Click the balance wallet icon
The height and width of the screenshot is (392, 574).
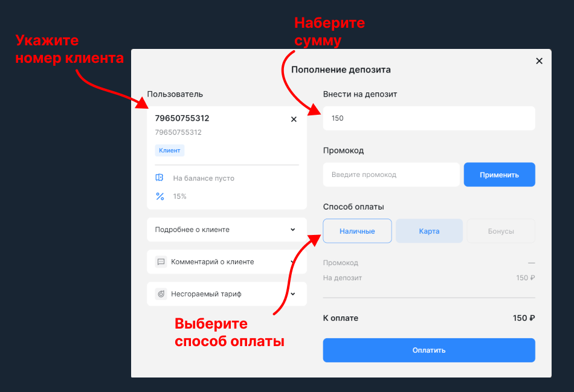click(160, 178)
